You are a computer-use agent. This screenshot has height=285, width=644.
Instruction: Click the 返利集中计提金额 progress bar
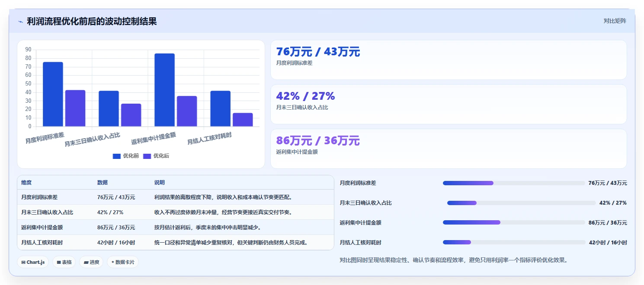coord(513,223)
